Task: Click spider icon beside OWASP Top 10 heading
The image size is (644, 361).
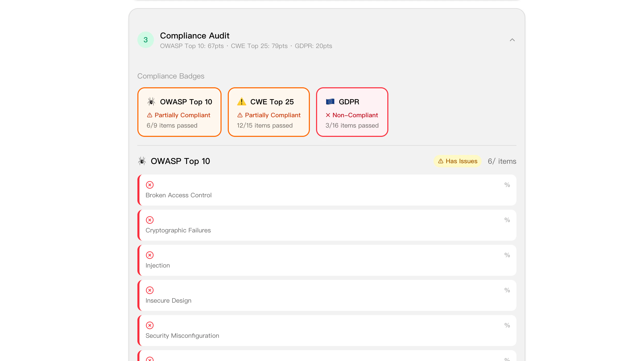Action: point(142,161)
